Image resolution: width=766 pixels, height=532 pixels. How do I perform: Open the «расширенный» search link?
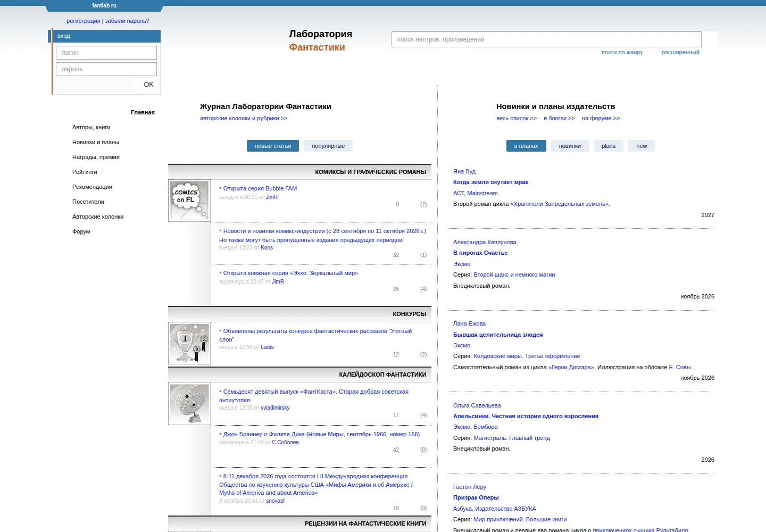point(680,52)
